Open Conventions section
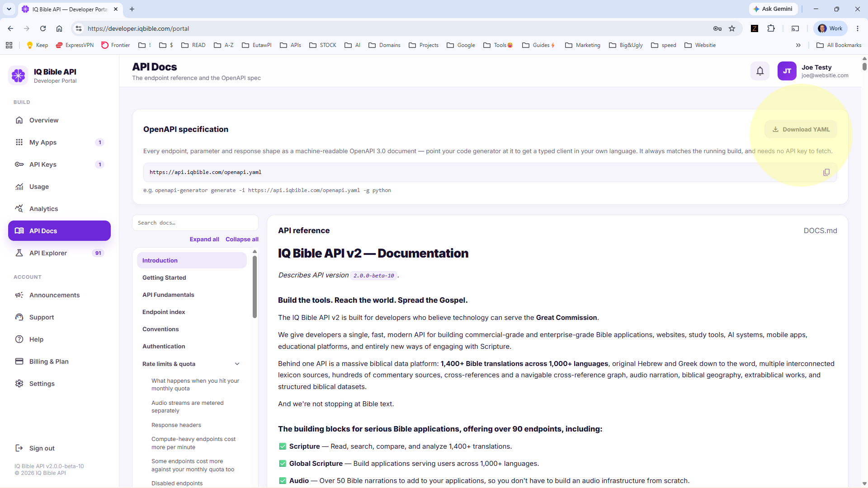Viewport: 868px width, 488px height. tap(192, 329)
